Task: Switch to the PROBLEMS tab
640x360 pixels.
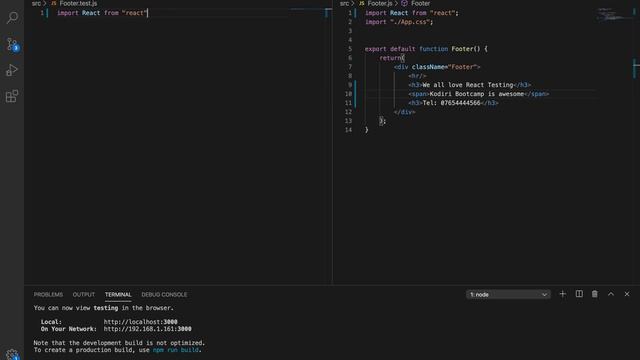Action: tap(48, 294)
